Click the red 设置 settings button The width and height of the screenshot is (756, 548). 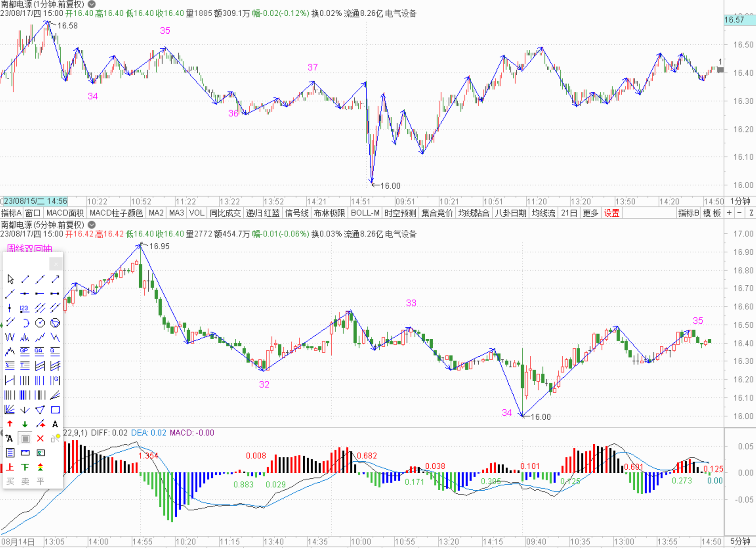[612, 213]
